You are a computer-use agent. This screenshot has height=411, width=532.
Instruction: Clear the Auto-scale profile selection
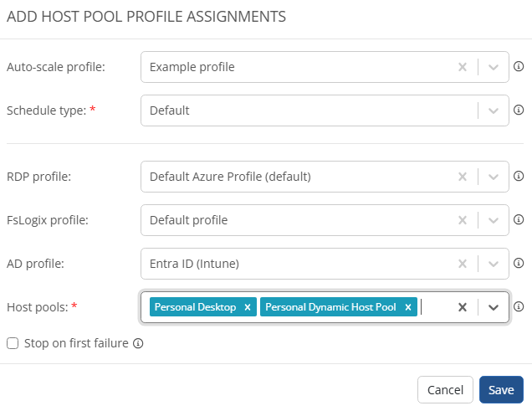coord(462,67)
